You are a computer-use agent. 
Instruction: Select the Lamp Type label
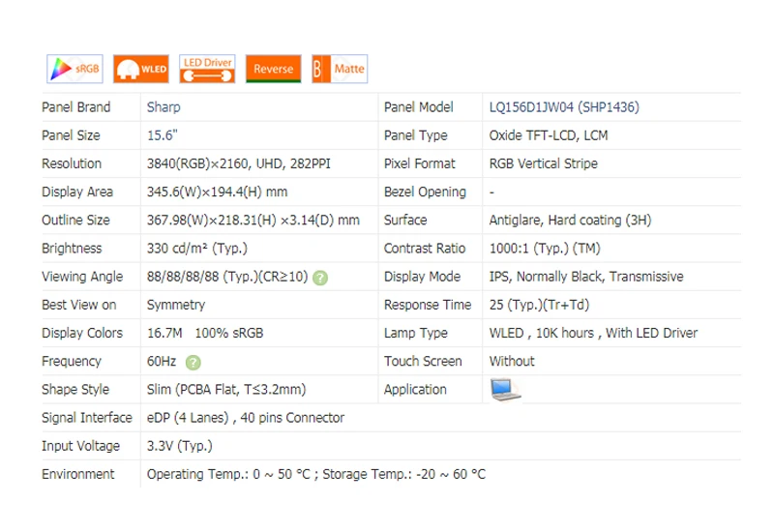(x=416, y=333)
